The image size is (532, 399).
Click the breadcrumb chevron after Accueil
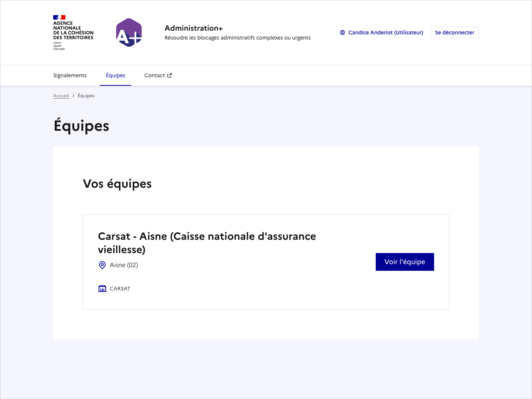point(74,95)
